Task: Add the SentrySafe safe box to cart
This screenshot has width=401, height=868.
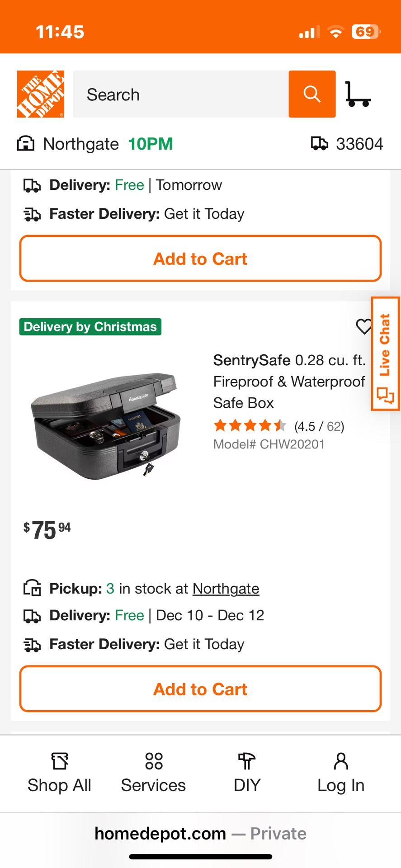Action: tap(200, 689)
